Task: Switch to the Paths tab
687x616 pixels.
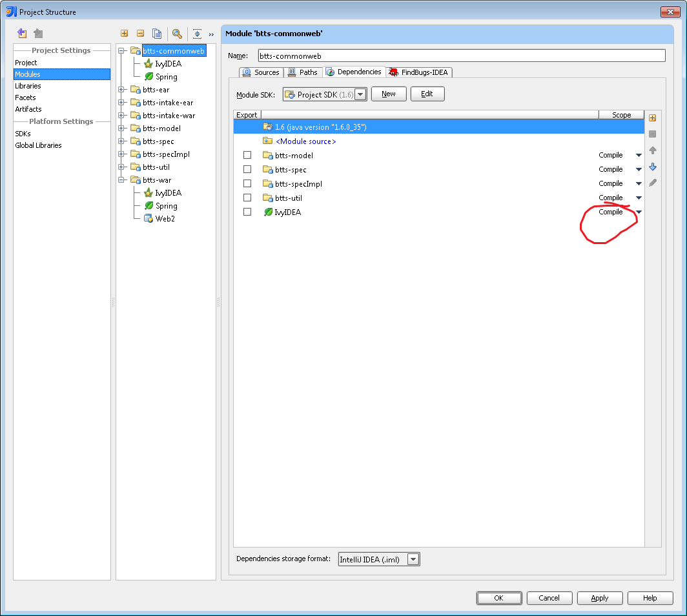Action: [x=303, y=72]
